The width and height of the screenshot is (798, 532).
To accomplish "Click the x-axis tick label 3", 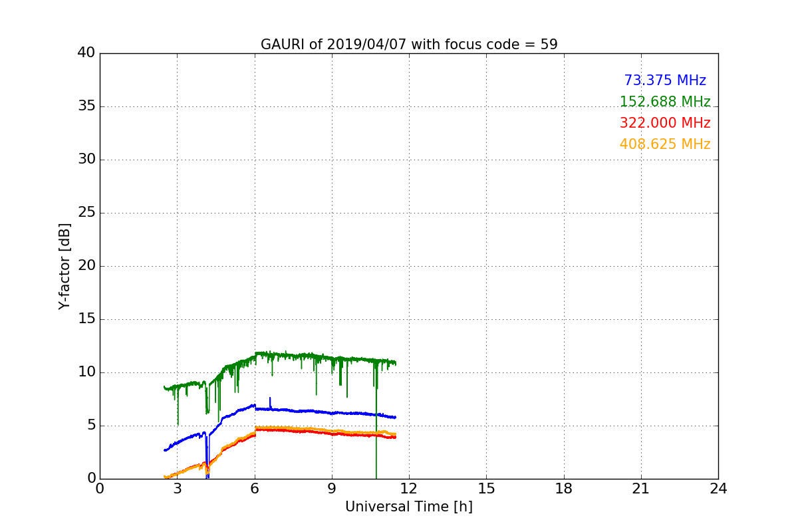I will click(177, 489).
